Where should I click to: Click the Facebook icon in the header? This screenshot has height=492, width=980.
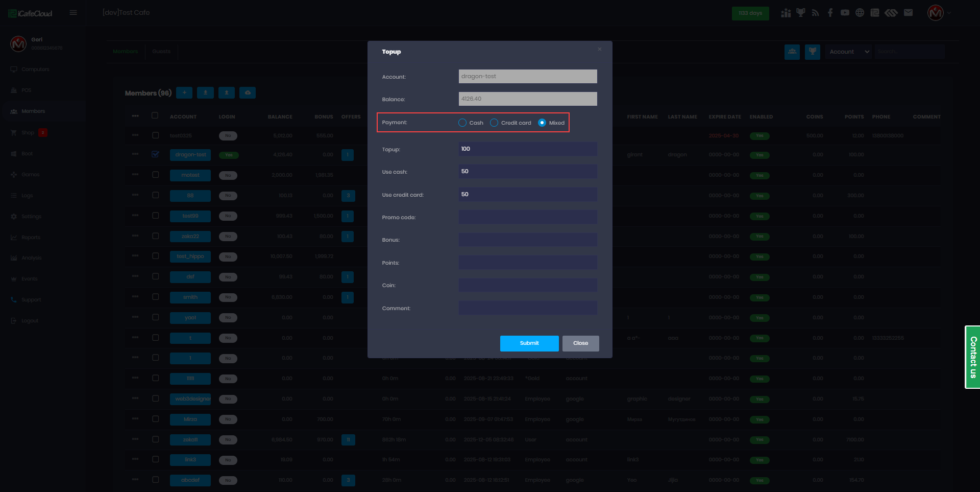pos(830,13)
